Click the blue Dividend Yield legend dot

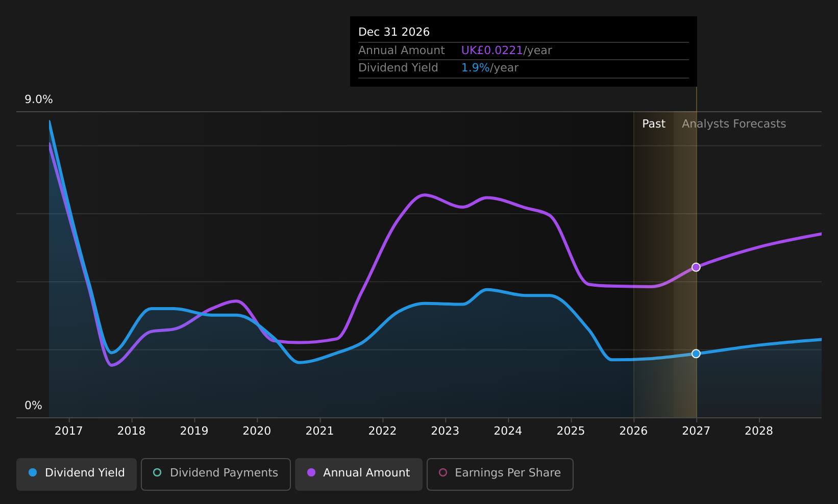coord(33,472)
